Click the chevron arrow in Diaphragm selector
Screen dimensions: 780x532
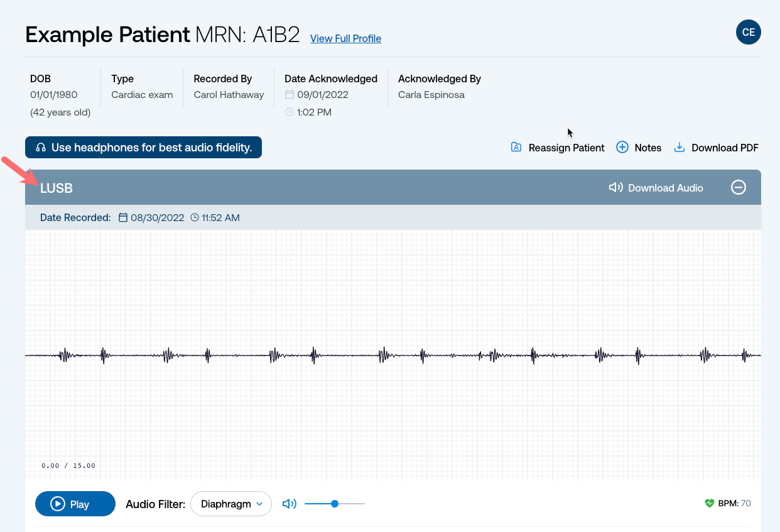coord(259,504)
